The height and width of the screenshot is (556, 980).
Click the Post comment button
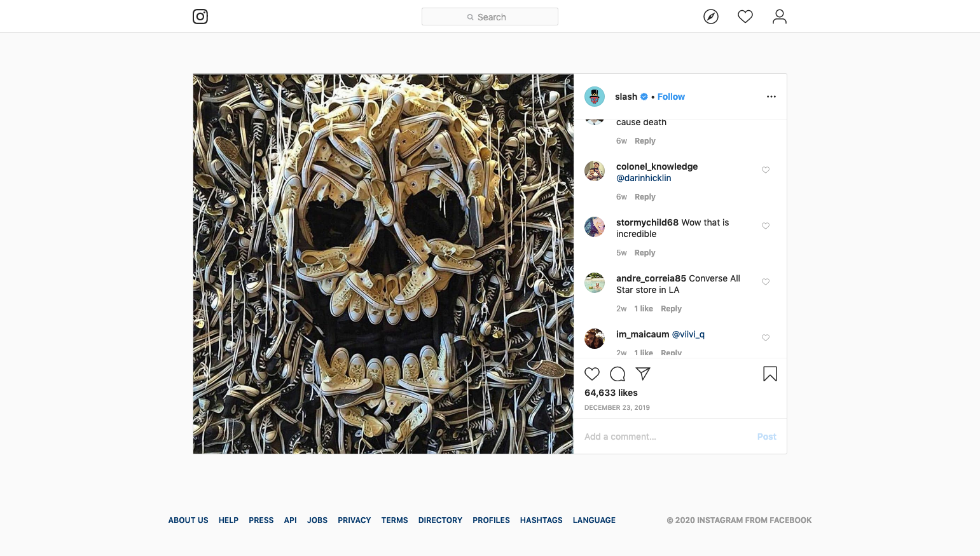point(766,437)
